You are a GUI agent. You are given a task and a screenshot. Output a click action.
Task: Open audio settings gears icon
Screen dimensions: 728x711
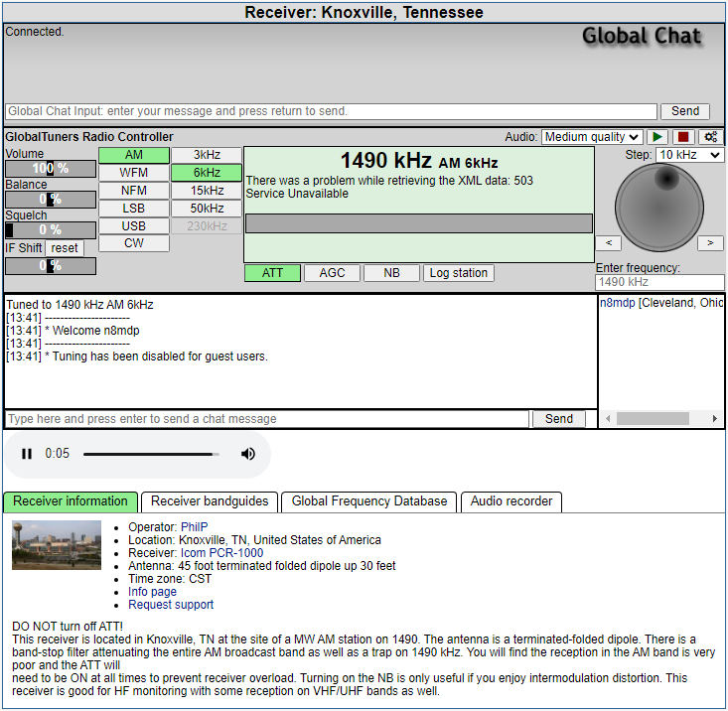[709, 137]
